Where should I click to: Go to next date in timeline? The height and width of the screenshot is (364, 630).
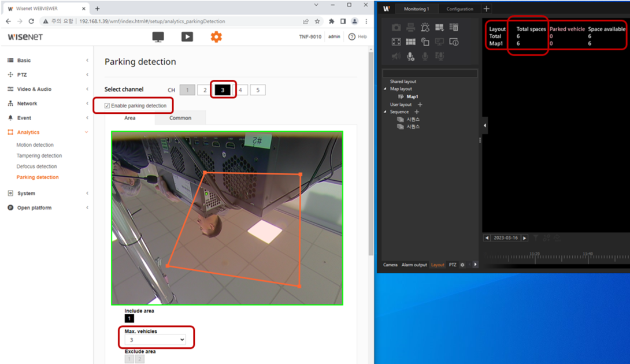(x=525, y=238)
